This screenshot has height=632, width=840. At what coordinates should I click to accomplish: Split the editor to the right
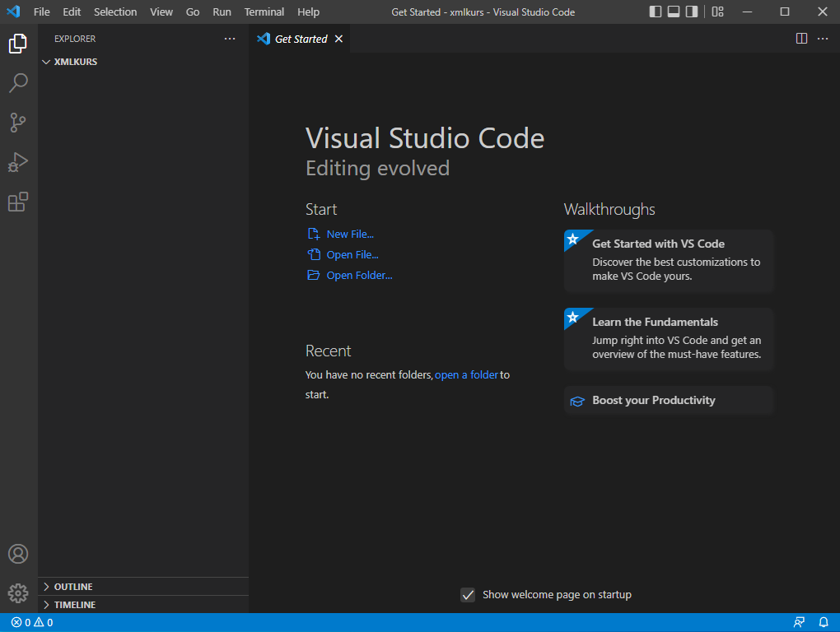pos(801,39)
